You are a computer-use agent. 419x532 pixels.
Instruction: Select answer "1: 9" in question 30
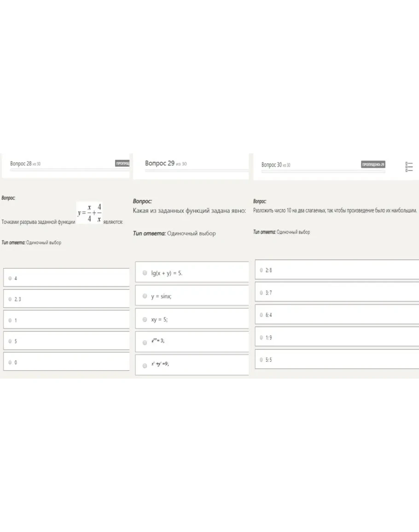point(261,338)
